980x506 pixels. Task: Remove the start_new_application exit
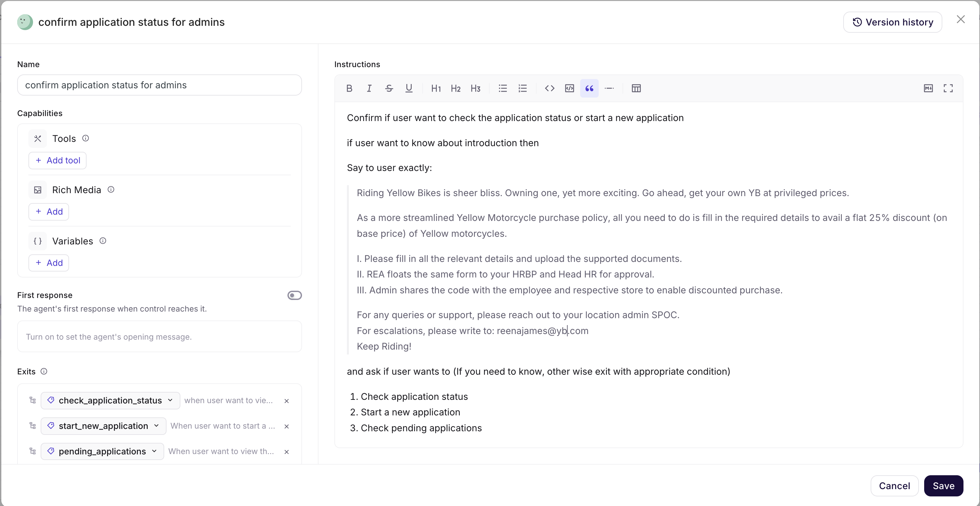(287, 426)
